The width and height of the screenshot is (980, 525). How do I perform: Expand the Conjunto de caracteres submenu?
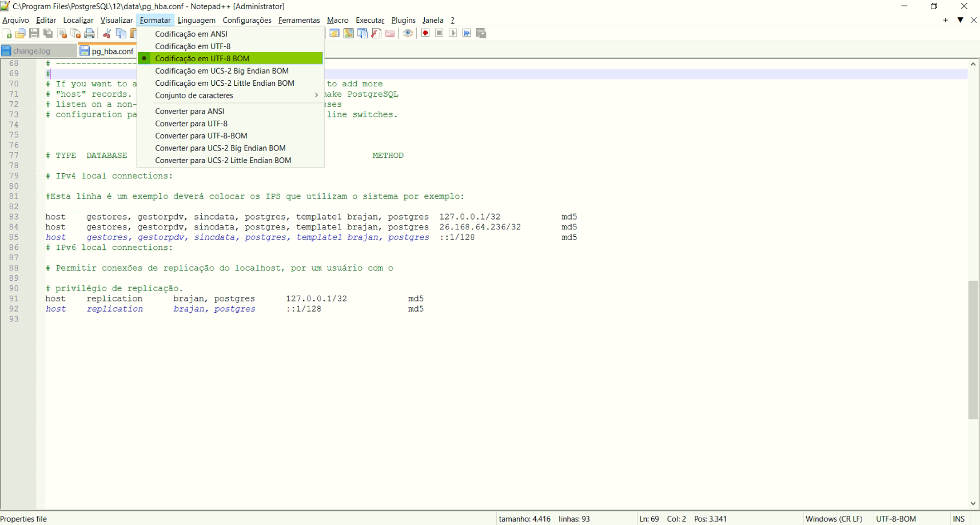click(x=194, y=96)
